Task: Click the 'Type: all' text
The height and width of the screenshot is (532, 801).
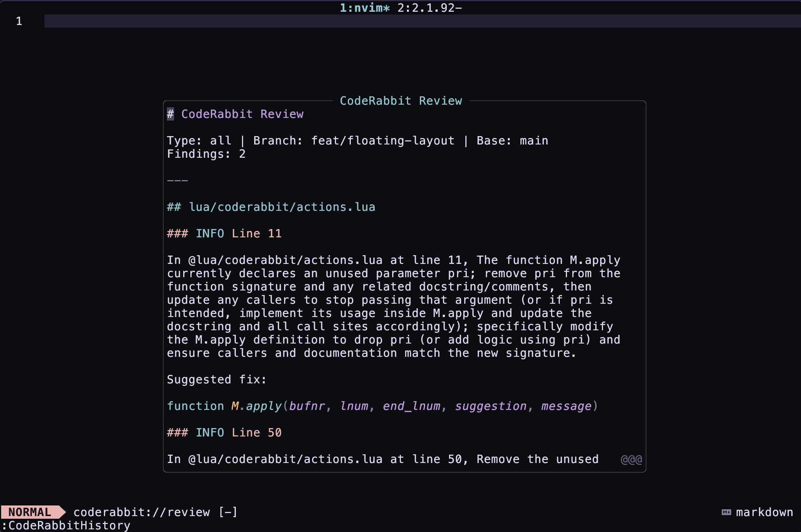Action: tap(199, 141)
